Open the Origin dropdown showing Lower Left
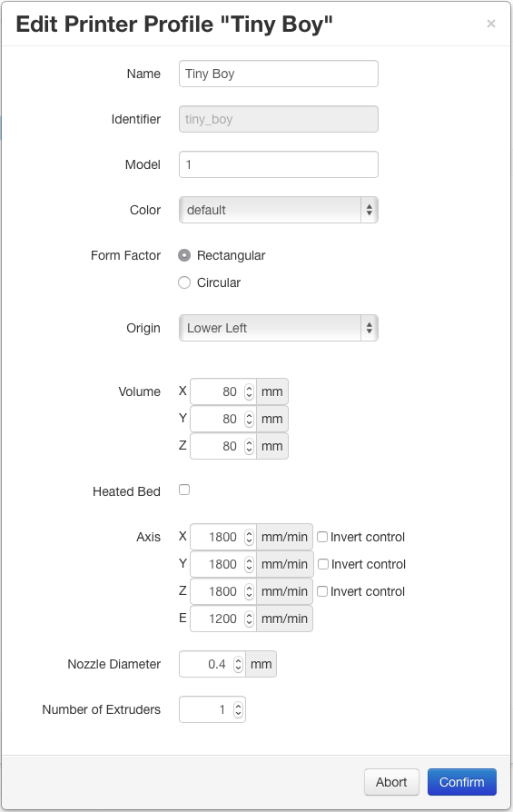This screenshot has height=812, width=513. tap(279, 328)
